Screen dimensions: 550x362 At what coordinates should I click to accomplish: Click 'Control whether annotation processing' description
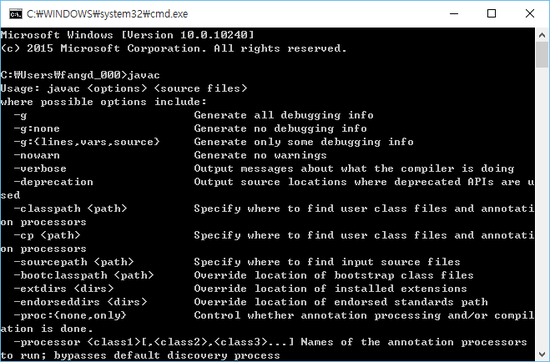click(317, 315)
